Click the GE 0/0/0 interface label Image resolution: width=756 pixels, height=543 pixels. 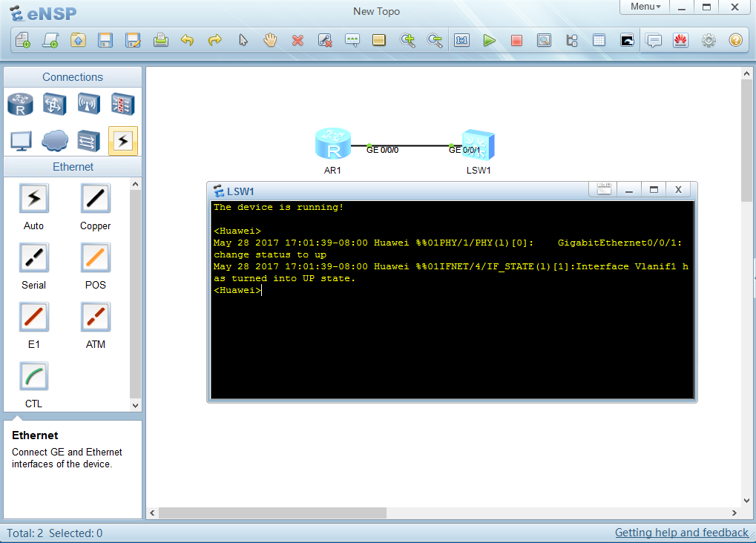(382, 150)
